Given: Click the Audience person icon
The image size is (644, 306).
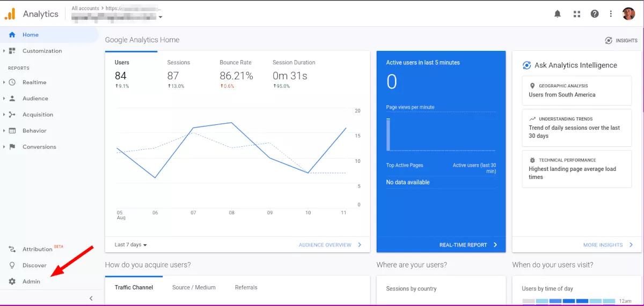Looking at the screenshot, I should (12, 99).
